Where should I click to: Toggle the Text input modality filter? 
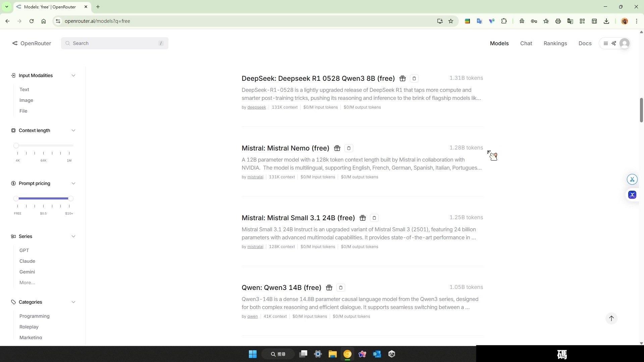point(24,89)
